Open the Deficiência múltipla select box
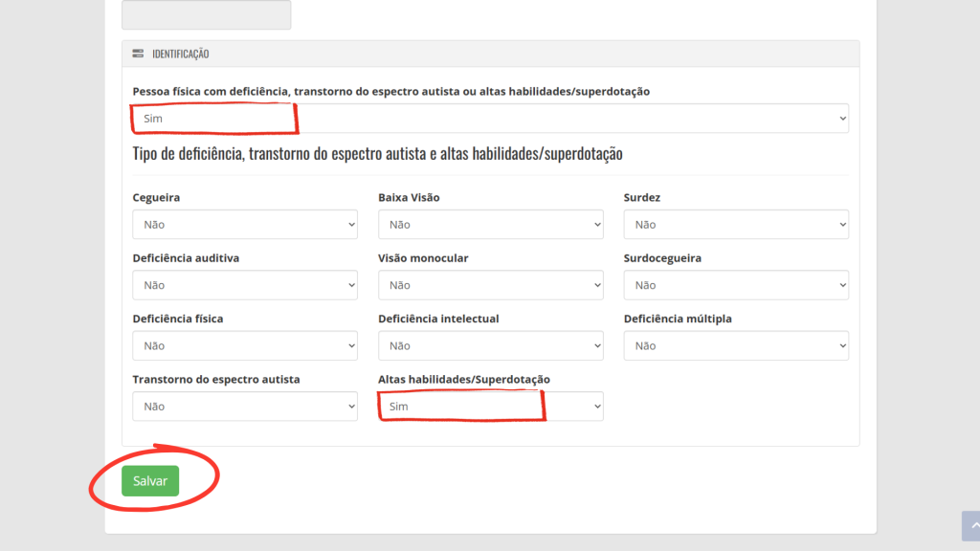The height and width of the screenshot is (551, 980). point(735,345)
